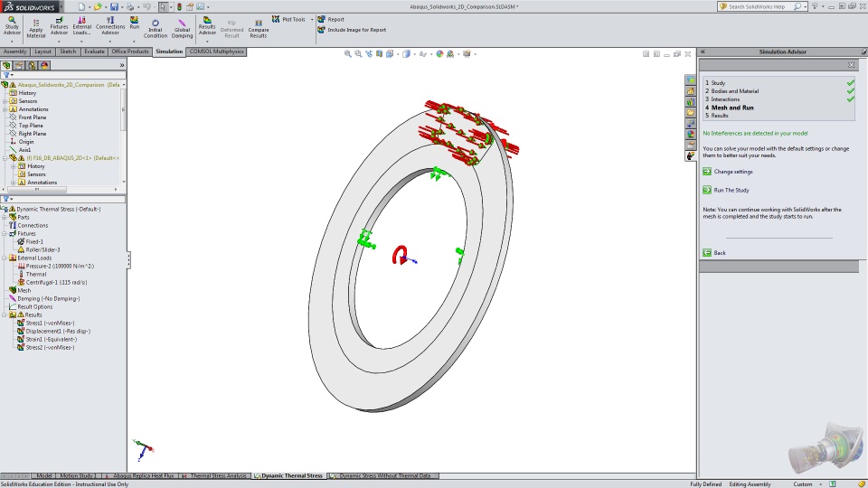Viewport: 868px width, 488px height.
Task: Open the Connections Advisor
Action: tap(110, 26)
